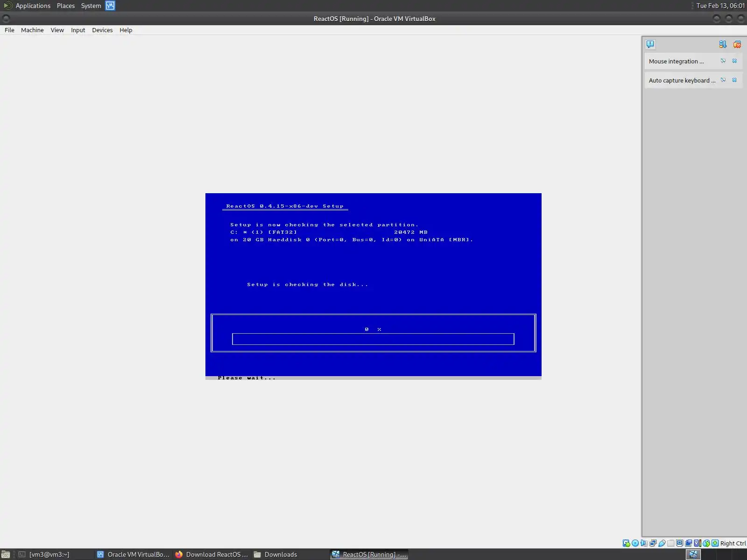Open window menu button in VirtualBox title bar

click(x=6, y=19)
